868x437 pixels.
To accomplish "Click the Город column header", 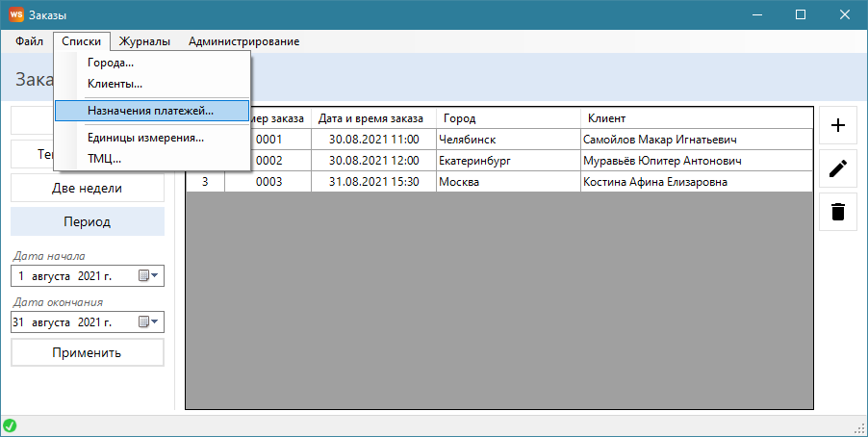I will (507, 118).
